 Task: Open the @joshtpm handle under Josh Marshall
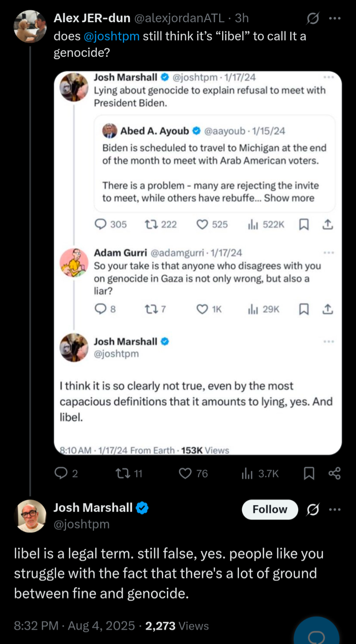click(82, 524)
